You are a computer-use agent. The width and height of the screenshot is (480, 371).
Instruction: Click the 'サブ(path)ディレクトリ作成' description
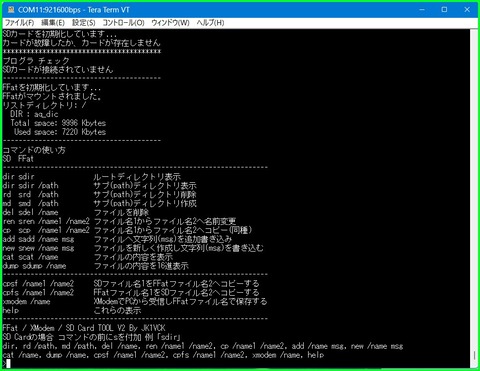[x=145, y=203]
